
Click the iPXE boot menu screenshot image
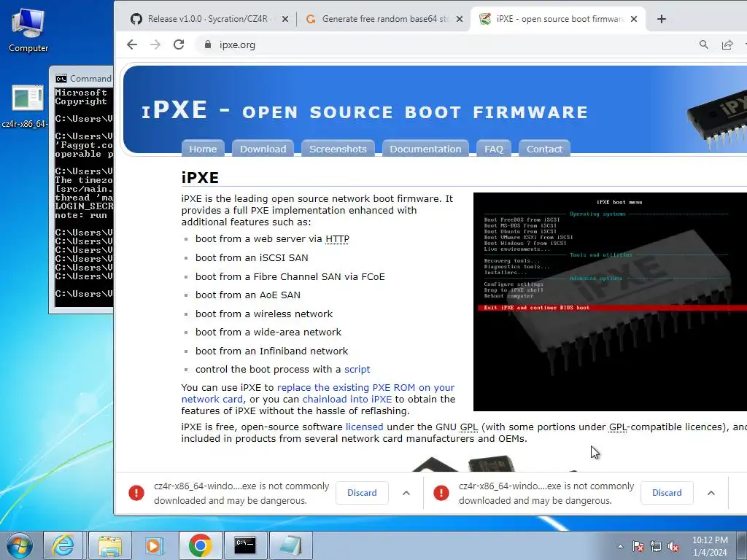click(610, 301)
